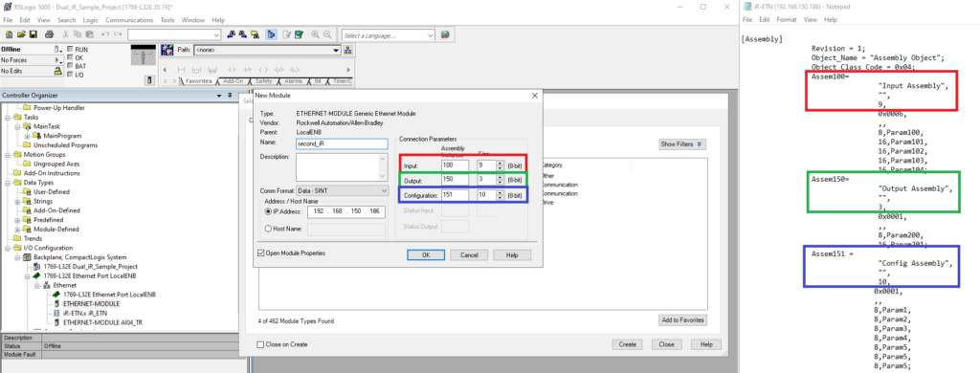
Task: Select the IP Address radio button
Action: [x=269, y=211]
